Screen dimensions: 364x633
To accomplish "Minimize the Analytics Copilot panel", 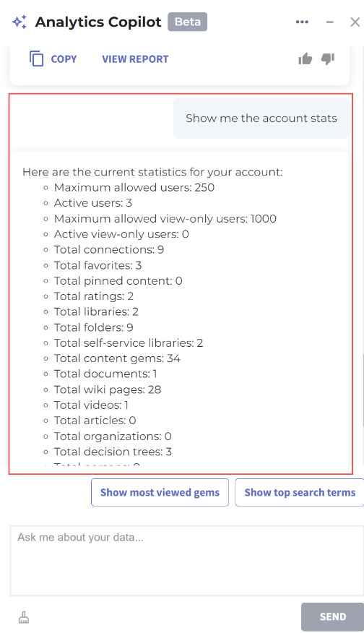I will [330, 22].
